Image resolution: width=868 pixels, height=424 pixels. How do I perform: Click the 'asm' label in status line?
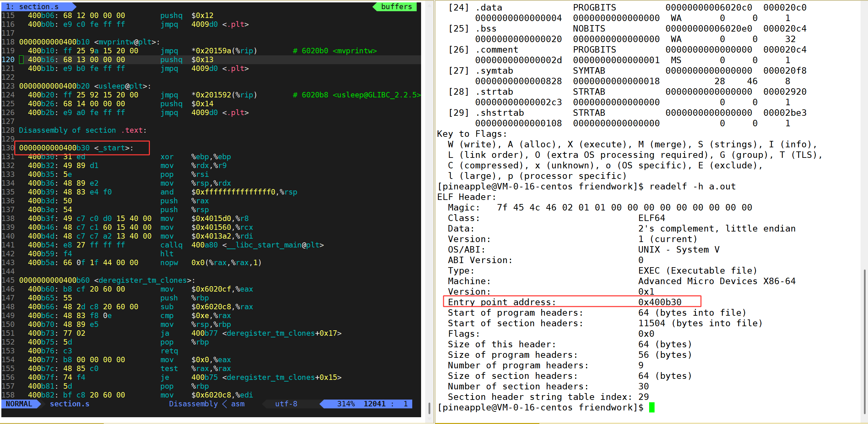tap(238, 404)
